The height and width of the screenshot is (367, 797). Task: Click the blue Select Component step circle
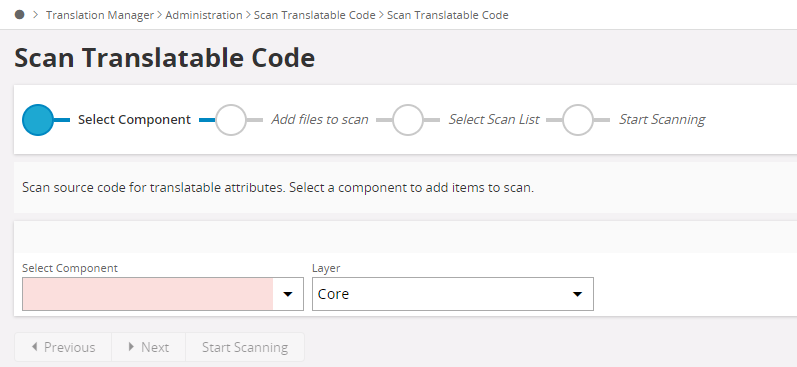click(x=38, y=120)
